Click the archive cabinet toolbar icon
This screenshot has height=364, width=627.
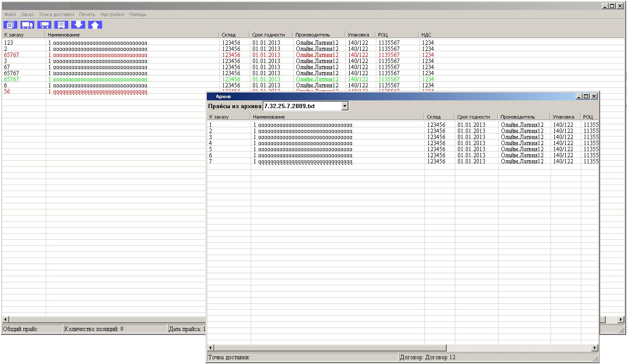pyautogui.click(x=61, y=25)
